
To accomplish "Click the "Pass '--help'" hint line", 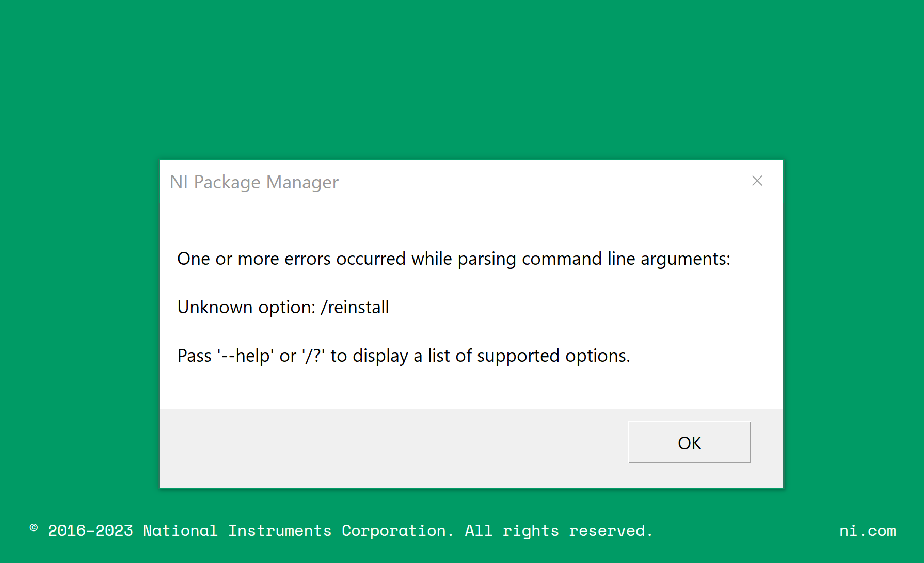I will click(x=404, y=356).
